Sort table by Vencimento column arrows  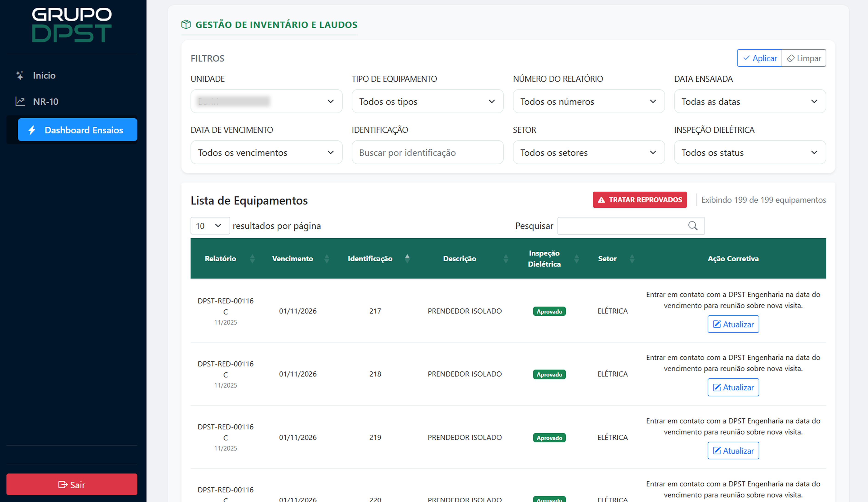pos(327,259)
